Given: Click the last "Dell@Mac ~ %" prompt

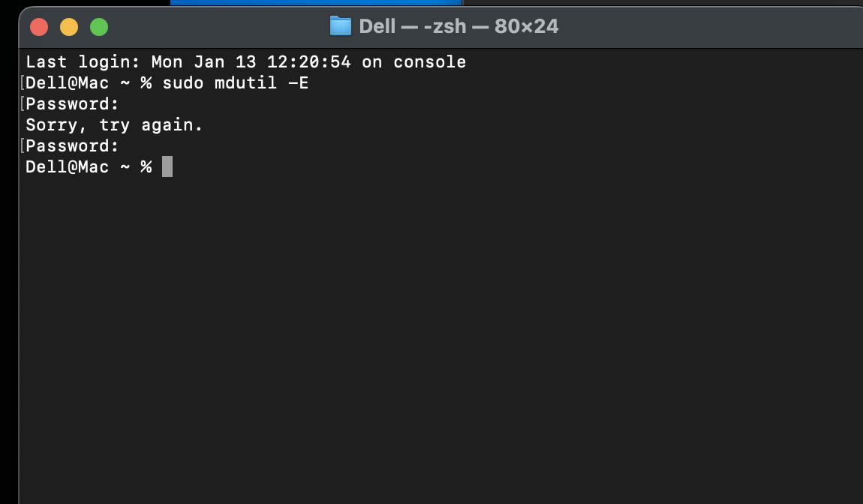Looking at the screenshot, I should [89, 167].
